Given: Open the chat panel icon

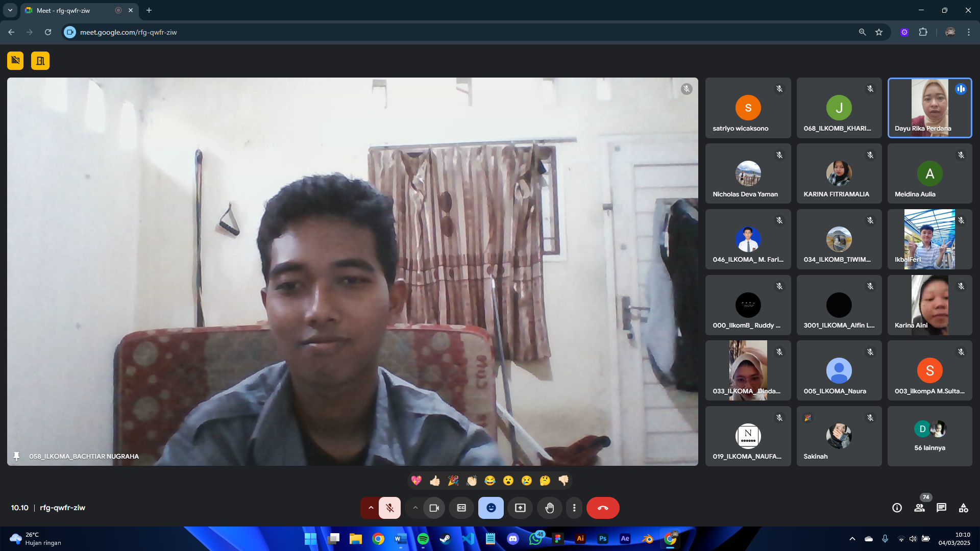Looking at the screenshot, I should [x=941, y=508].
